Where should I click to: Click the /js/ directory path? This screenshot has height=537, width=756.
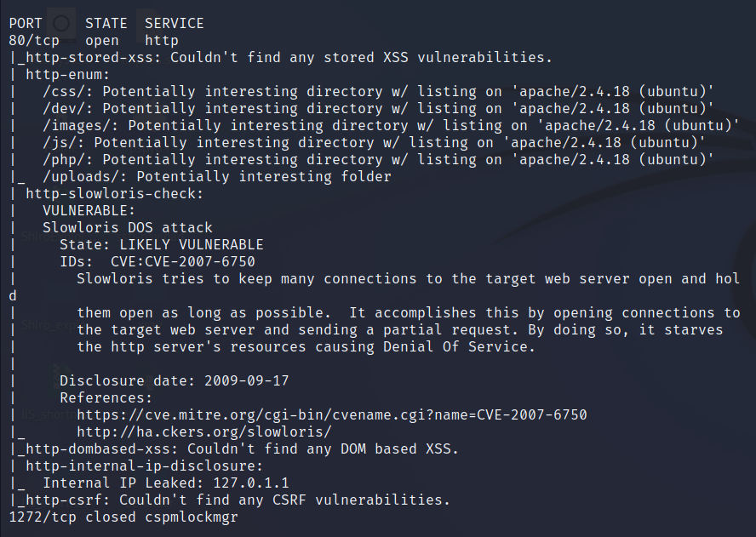click(60, 142)
